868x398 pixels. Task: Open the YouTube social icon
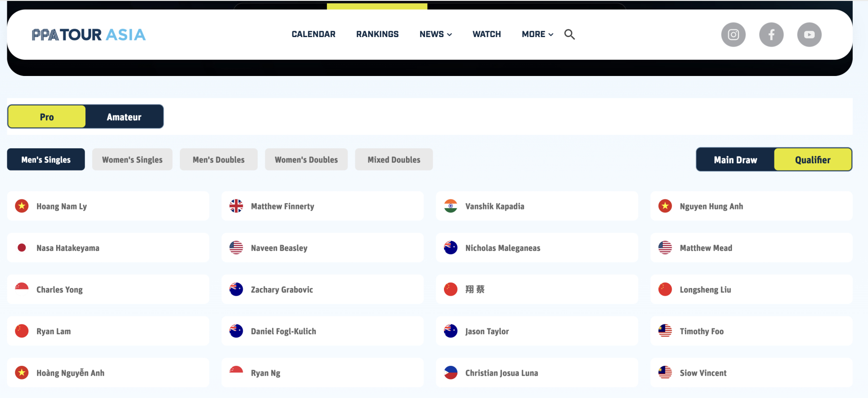[809, 35]
